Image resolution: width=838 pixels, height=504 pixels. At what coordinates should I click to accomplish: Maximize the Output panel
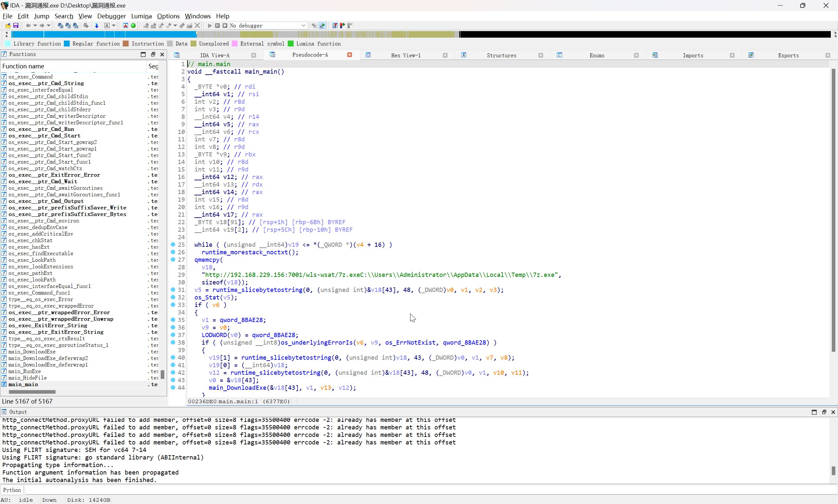tap(814, 412)
